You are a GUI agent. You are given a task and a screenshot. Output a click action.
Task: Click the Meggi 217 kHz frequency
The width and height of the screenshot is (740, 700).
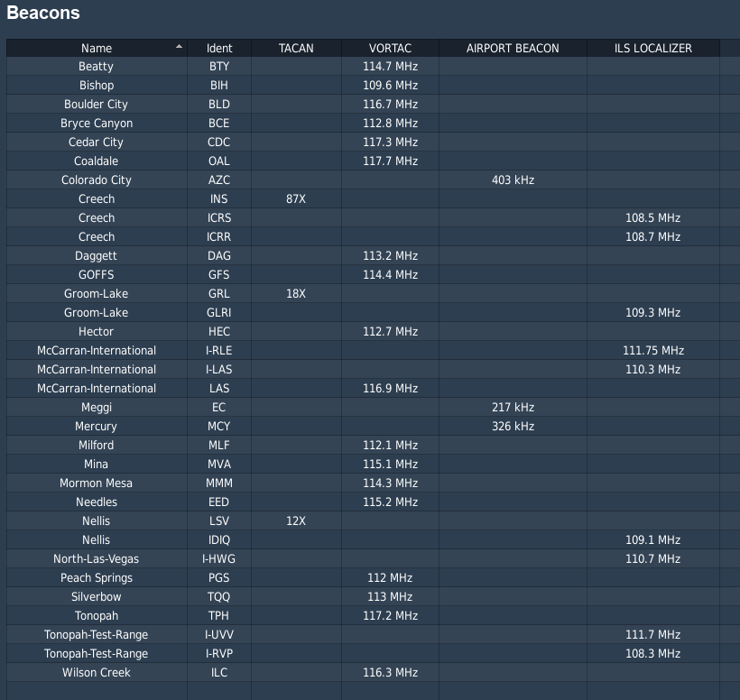coord(513,408)
